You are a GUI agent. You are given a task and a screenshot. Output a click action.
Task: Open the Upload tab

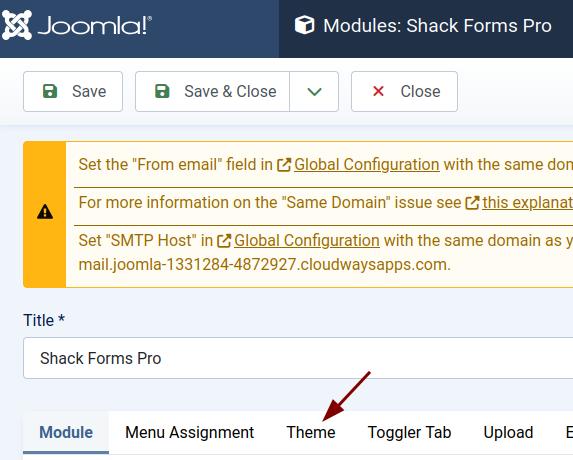point(508,432)
